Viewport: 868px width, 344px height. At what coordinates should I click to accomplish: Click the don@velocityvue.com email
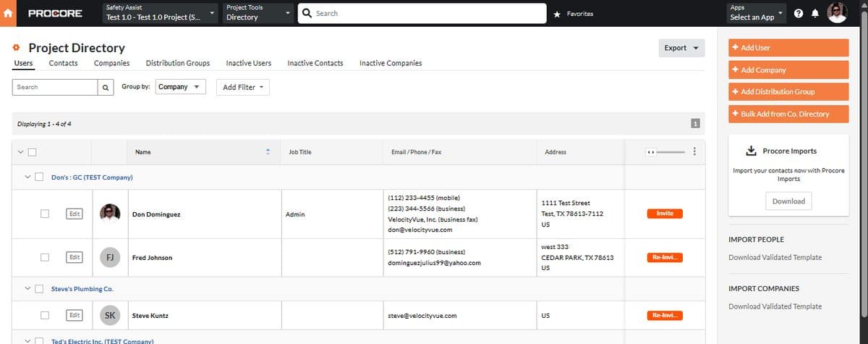420,230
